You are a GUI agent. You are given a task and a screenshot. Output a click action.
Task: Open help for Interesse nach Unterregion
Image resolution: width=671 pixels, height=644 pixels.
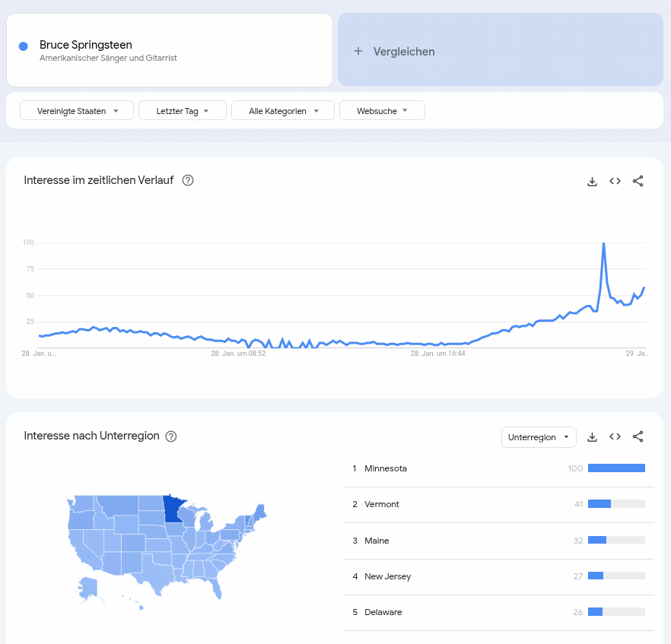click(171, 436)
